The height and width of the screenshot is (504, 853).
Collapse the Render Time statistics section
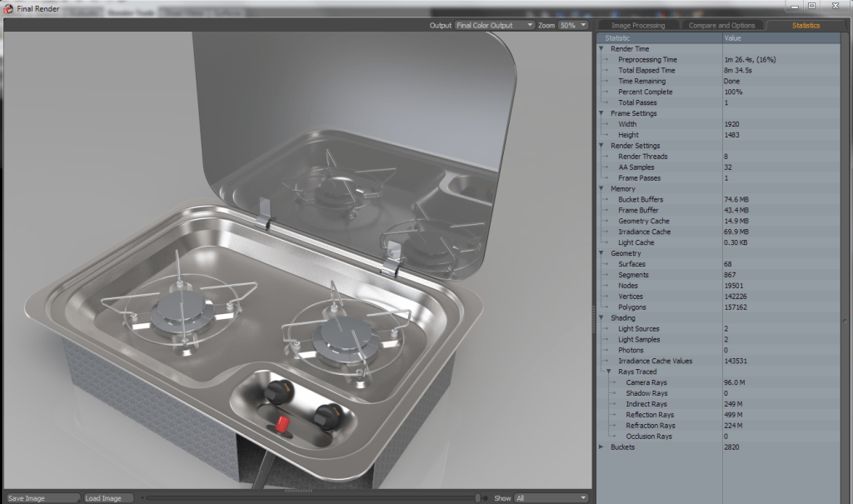point(601,48)
